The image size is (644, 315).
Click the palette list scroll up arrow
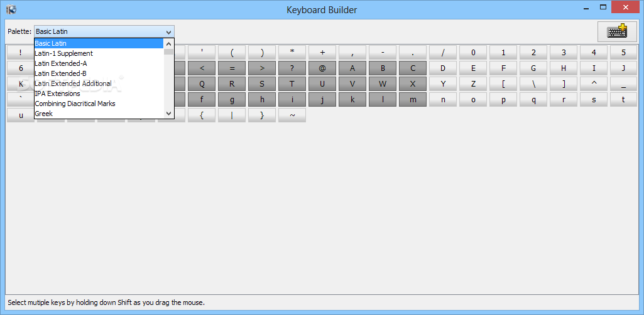(169, 43)
